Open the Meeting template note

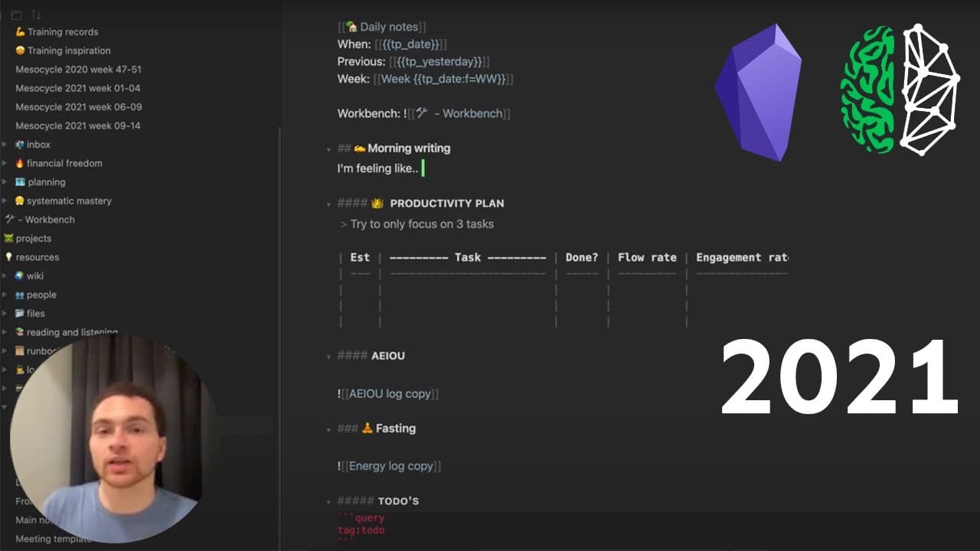click(54, 539)
